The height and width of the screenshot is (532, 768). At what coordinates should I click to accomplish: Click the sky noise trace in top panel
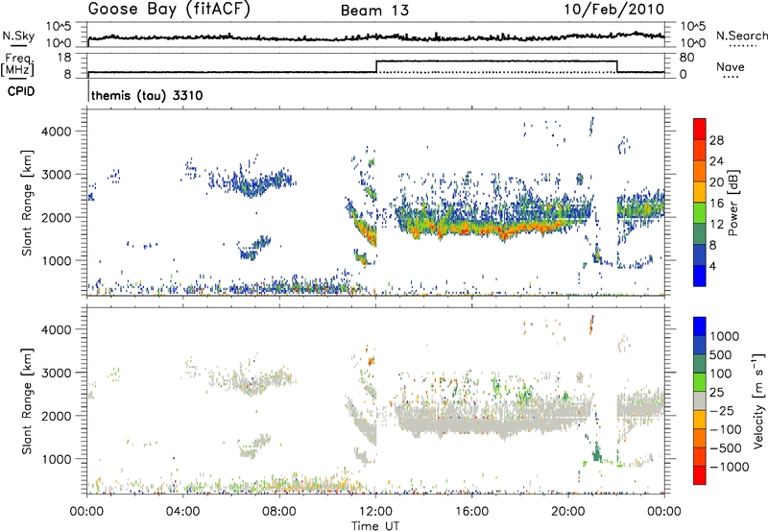tap(375, 37)
